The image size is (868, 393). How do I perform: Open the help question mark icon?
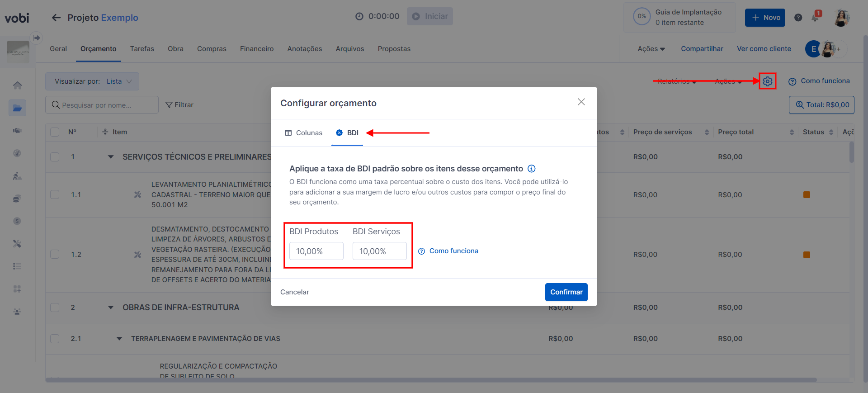coord(798,18)
